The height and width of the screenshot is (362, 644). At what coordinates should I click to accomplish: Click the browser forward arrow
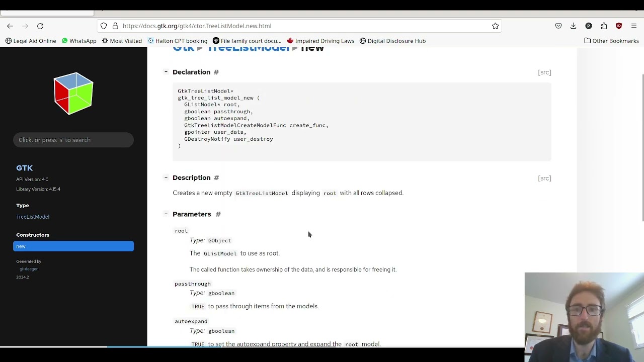coord(25,26)
